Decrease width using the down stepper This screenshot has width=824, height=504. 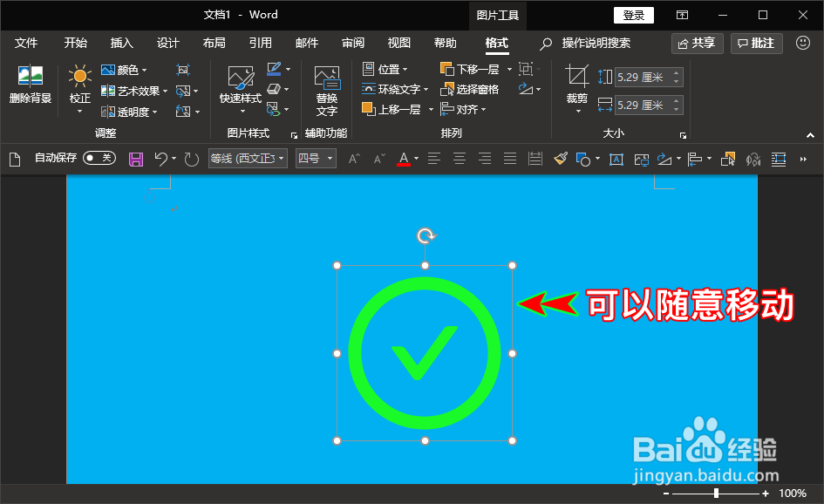coord(677,110)
